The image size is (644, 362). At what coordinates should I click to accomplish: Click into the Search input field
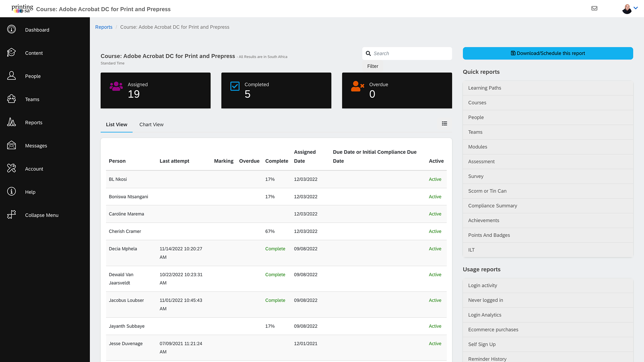click(x=407, y=53)
